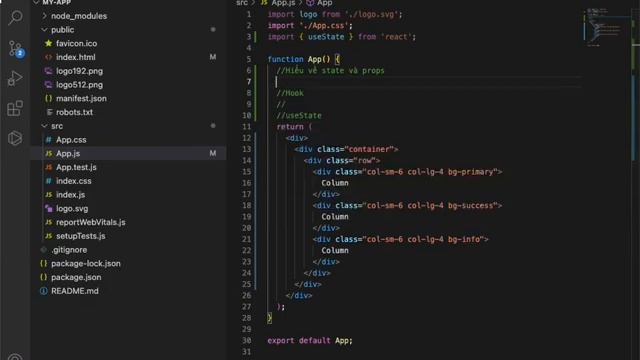Click the 'bg-primary' class line
Image resolution: width=640 pixels, height=360 pixels.
pyautogui.click(x=407, y=172)
